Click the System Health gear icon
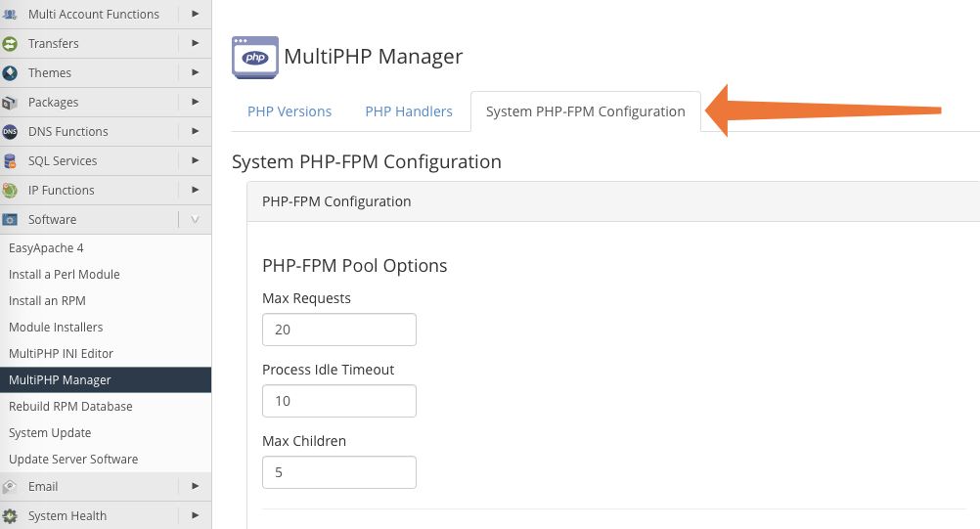The image size is (980, 529). (x=11, y=515)
